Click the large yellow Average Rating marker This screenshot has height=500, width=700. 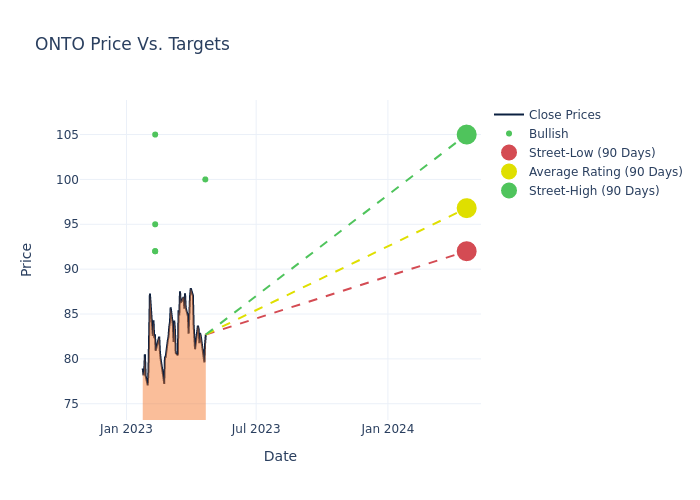pos(466,208)
